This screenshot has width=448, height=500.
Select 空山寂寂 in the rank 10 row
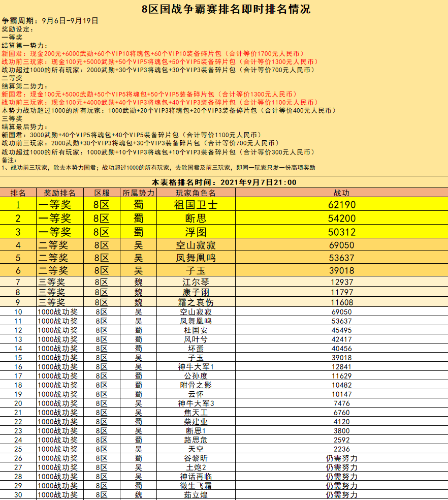(196, 312)
